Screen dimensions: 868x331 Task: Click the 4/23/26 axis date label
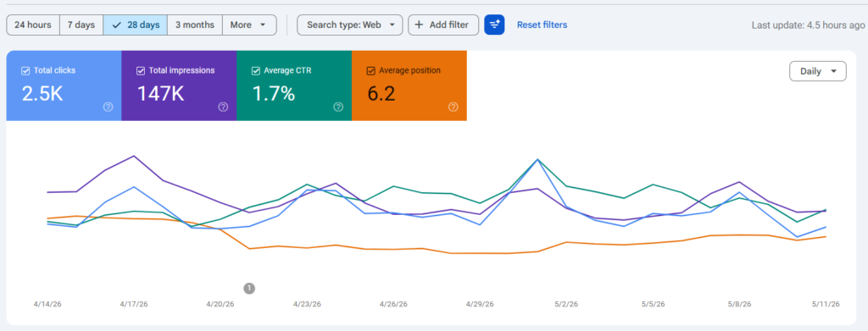coord(307,305)
